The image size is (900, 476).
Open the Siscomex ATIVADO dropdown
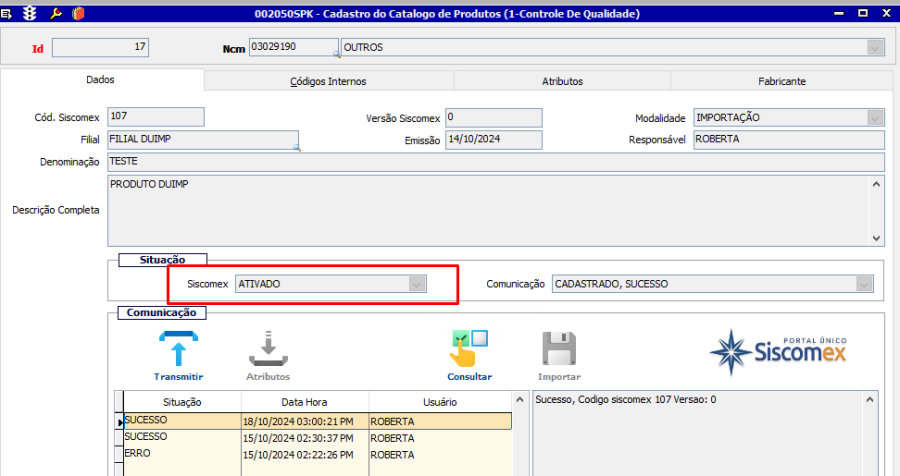417,284
